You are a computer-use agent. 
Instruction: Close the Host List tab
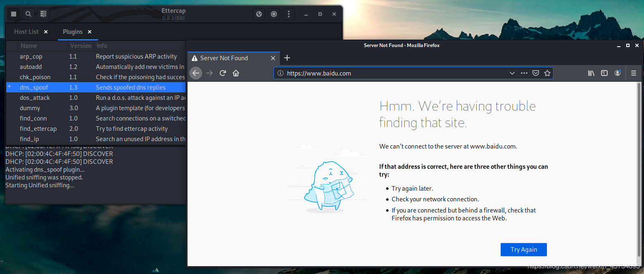click(46, 32)
